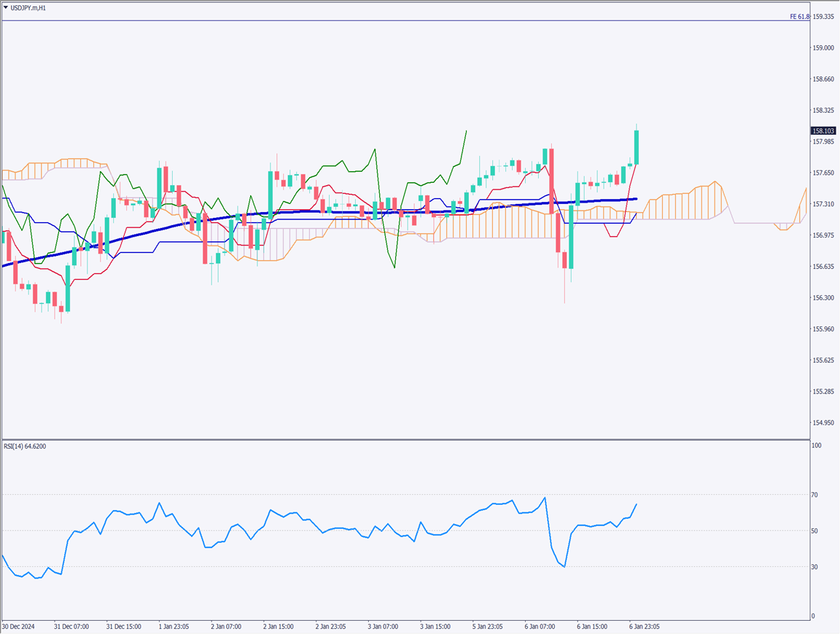
Task: Select the latest green candlestick near 158.103
Action: point(637,147)
